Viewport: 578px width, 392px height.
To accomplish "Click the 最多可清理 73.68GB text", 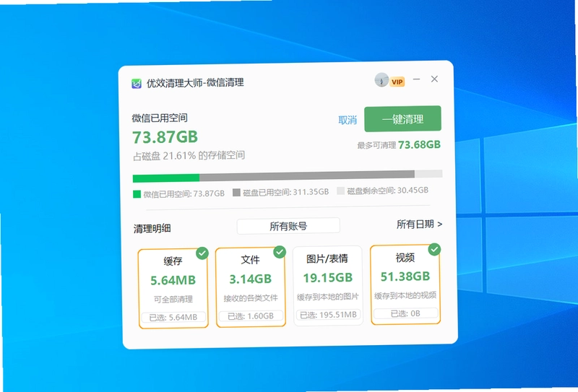I will 399,145.
